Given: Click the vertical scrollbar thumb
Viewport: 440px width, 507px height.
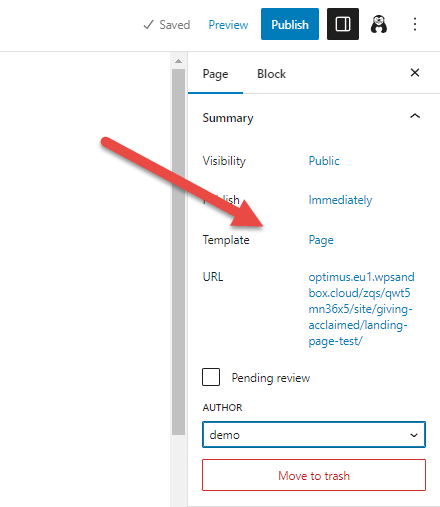Looking at the screenshot, I should (178, 252).
